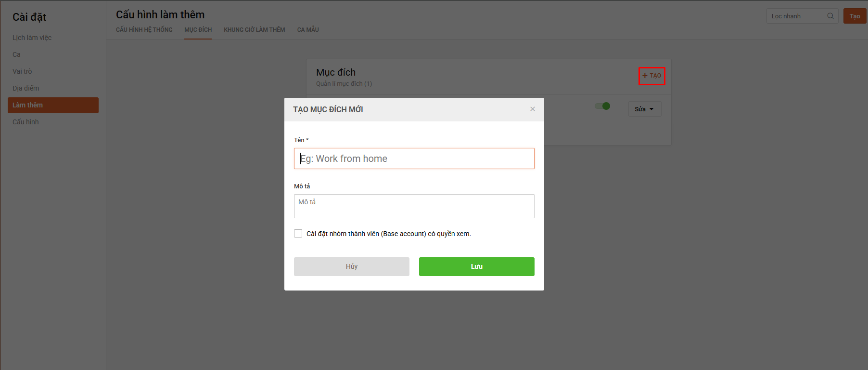868x370 pixels.
Task: Click the orange Tạo button
Action: coord(855,16)
